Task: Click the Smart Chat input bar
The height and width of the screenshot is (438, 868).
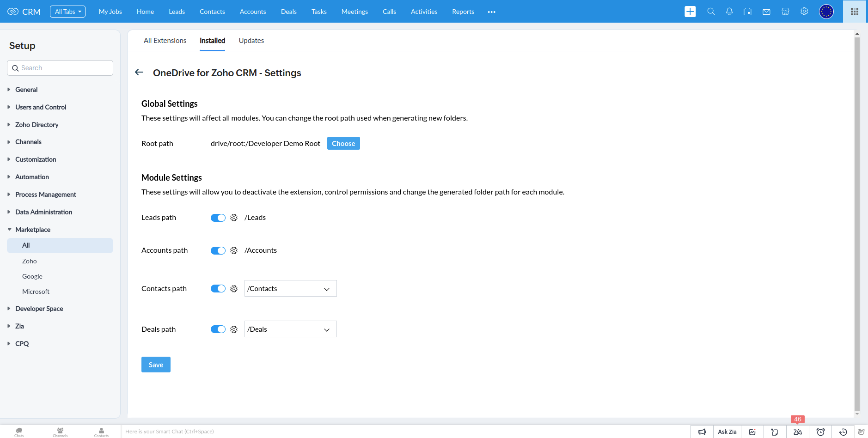Action: pyautogui.click(x=405, y=432)
